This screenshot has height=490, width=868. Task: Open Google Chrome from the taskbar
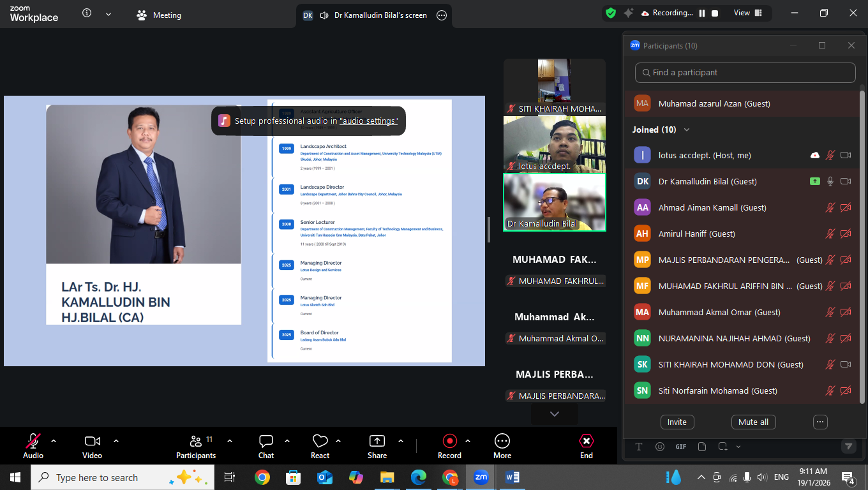(262, 477)
